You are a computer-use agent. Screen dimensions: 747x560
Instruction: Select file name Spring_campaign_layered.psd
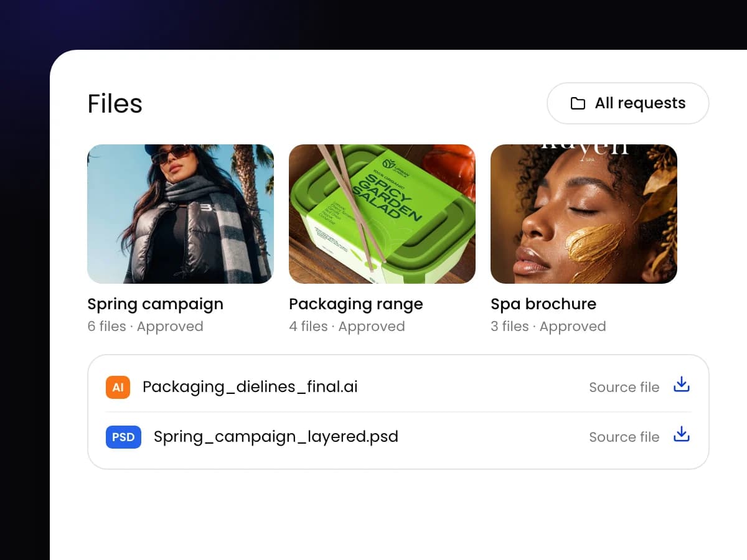click(x=276, y=437)
